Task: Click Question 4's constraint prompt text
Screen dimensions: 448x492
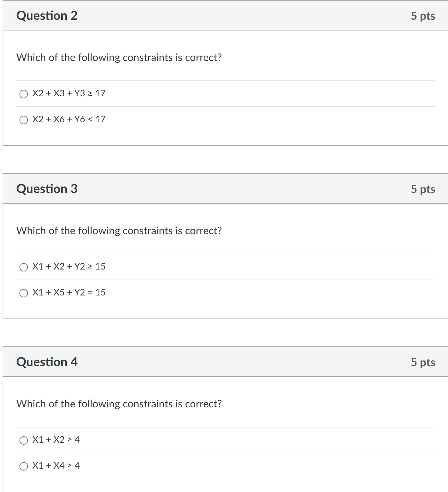Action: click(x=119, y=404)
